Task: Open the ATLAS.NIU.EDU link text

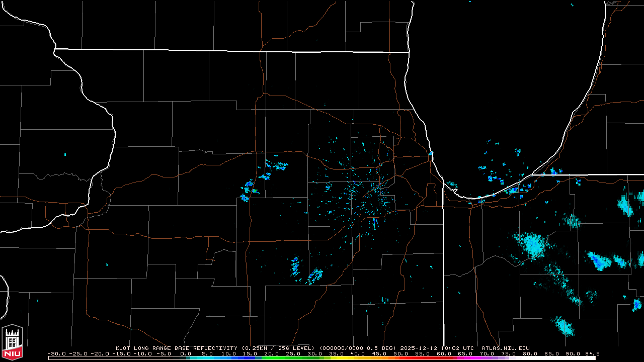Action: pos(505,348)
